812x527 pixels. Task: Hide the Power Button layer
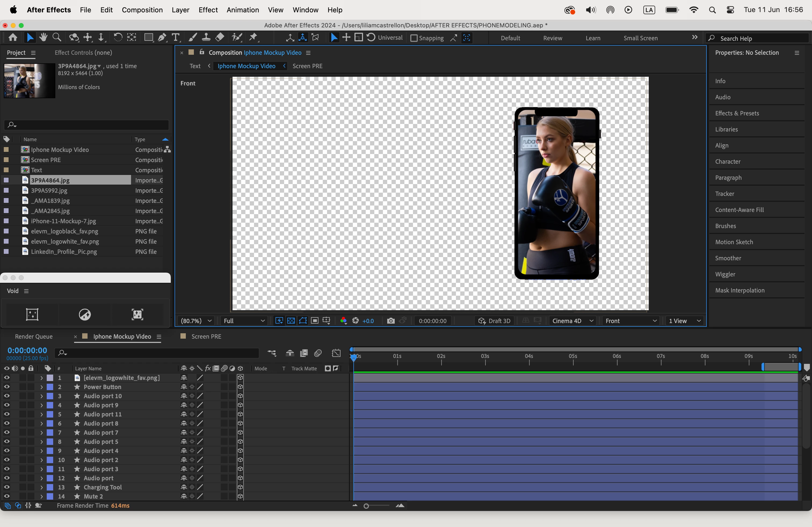tap(6, 387)
